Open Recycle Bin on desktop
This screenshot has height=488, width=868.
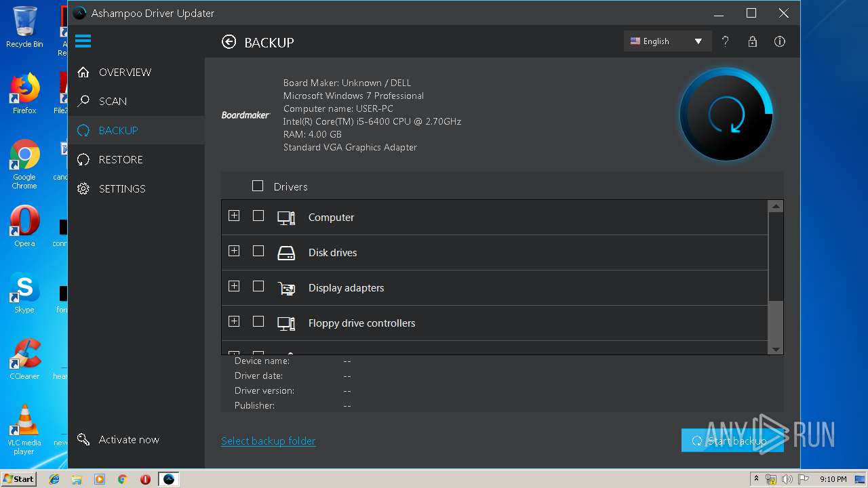[24, 27]
